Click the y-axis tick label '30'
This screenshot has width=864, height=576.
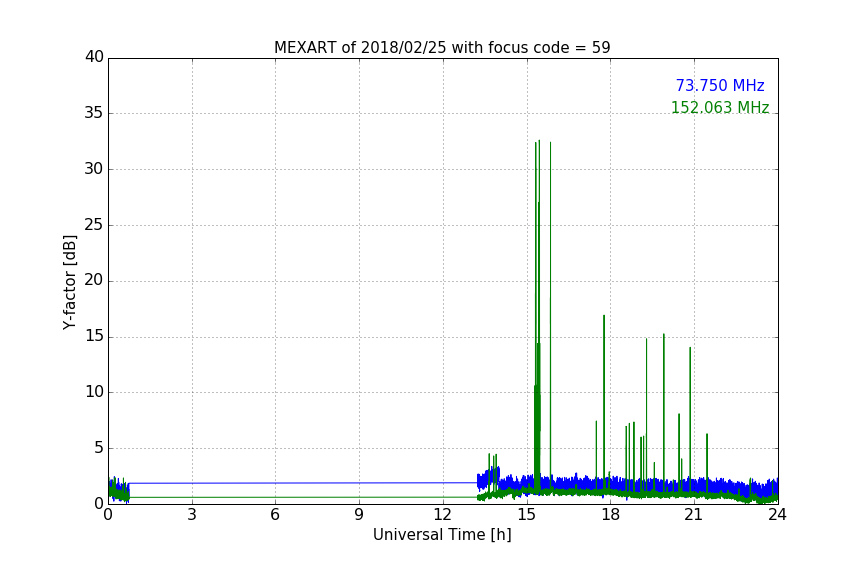94,169
